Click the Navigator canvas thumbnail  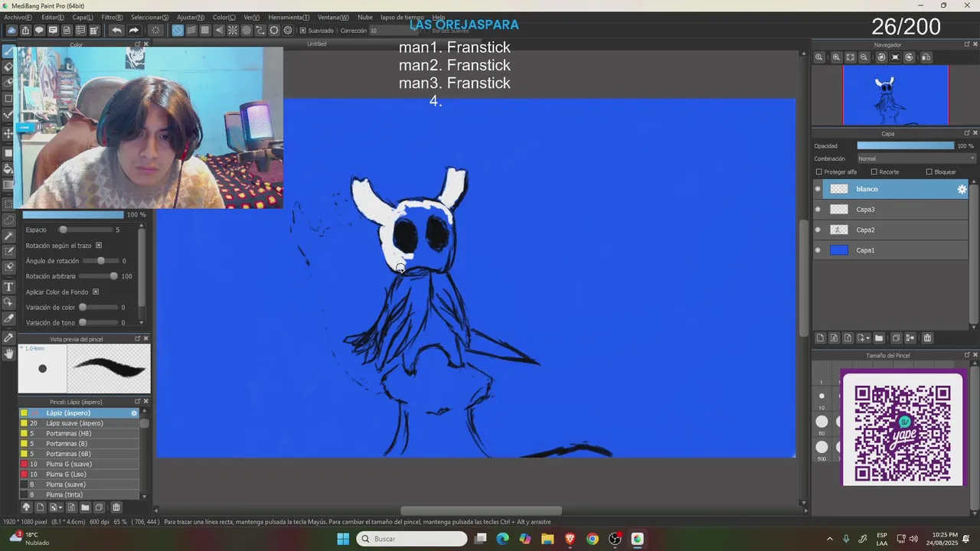click(896, 95)
